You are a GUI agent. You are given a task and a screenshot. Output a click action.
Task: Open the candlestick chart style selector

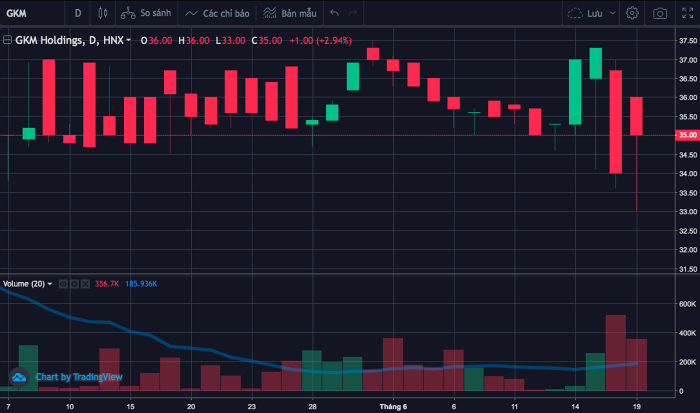(x=102, y=14)
